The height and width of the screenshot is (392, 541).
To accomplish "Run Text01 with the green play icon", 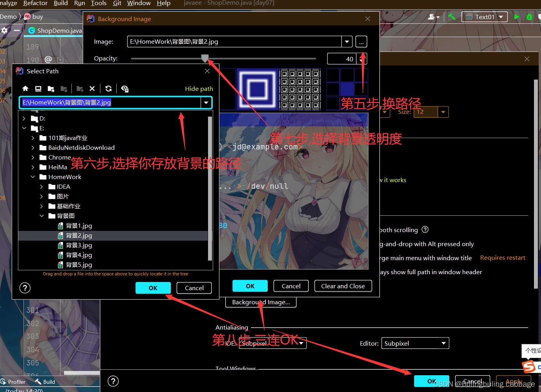I will click(x=516, y=17).
